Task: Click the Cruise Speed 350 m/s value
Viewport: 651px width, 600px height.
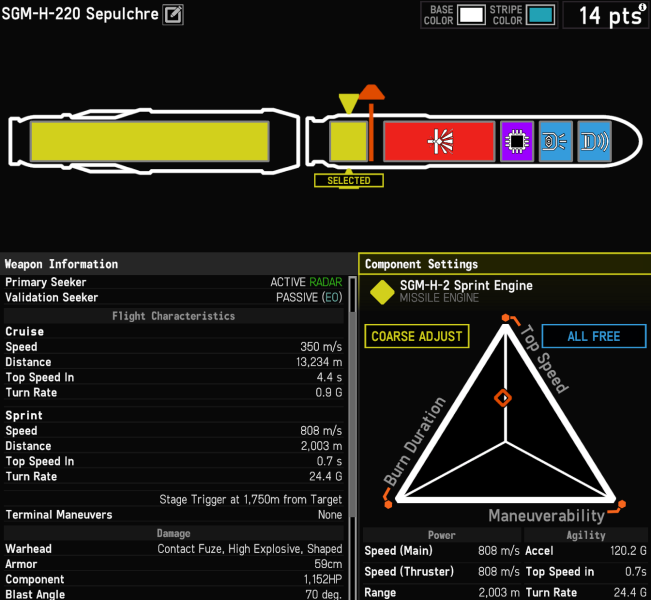Action: (x=321, y=347)
